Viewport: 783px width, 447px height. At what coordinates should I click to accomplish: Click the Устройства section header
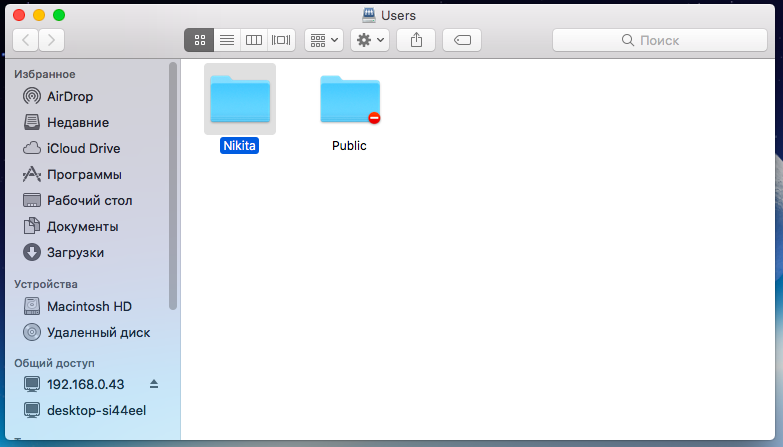pos(45,284)
